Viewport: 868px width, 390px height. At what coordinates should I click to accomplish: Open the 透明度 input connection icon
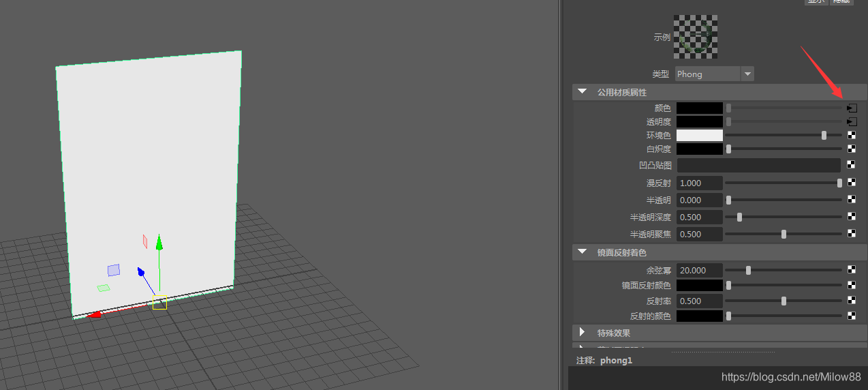point(852,121)
